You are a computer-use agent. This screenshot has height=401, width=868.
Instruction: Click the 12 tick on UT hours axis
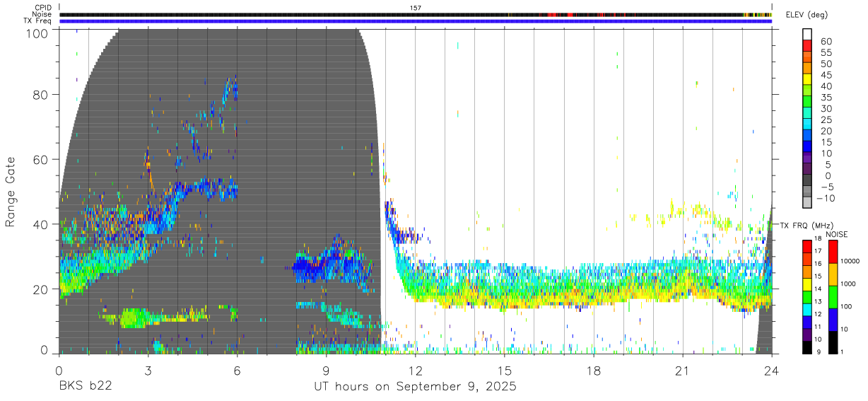tap(416, 371)
